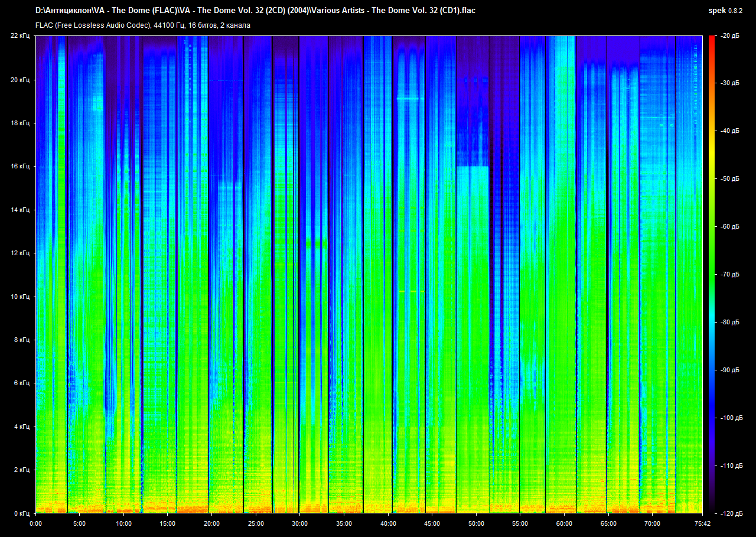756x537 pixels.
Task: Click the -20 дБ scale label
Action: point(729,36)
